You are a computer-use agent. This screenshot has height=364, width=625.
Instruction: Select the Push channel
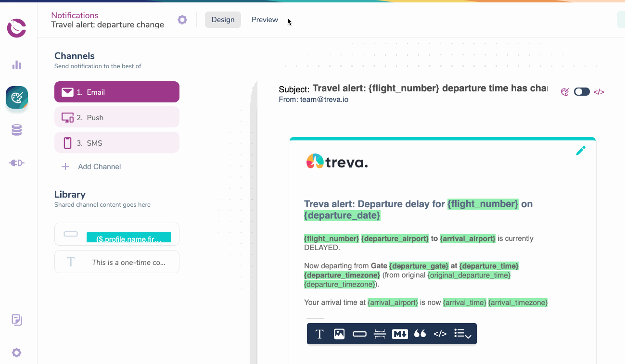[117, 117]
